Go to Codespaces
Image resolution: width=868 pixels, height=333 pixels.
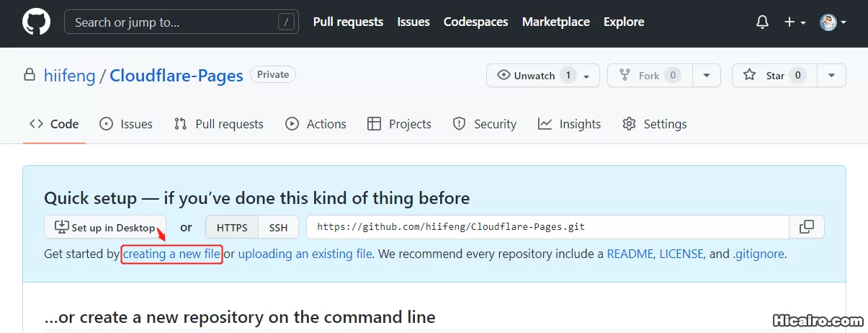pos(475,22)
